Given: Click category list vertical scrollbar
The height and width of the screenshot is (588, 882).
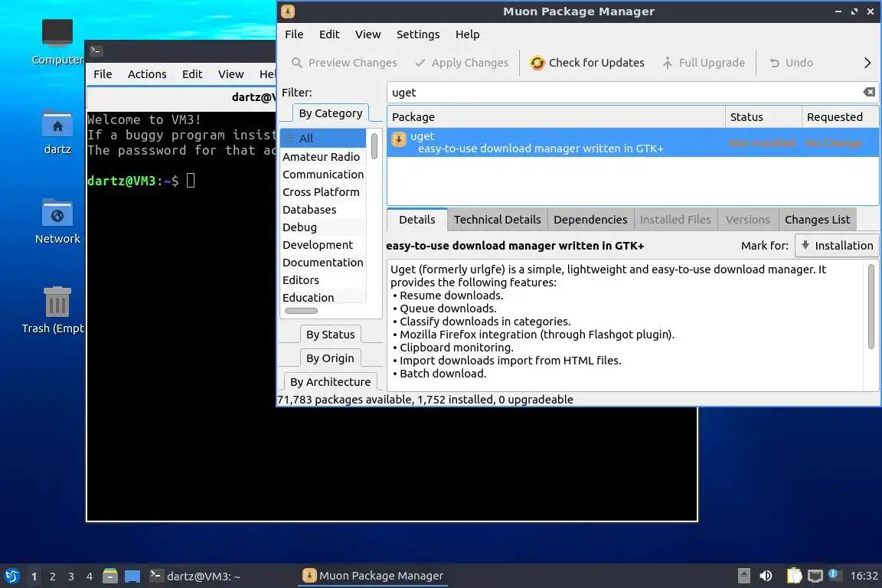Looking at the screenshot, I should [374, 146].
